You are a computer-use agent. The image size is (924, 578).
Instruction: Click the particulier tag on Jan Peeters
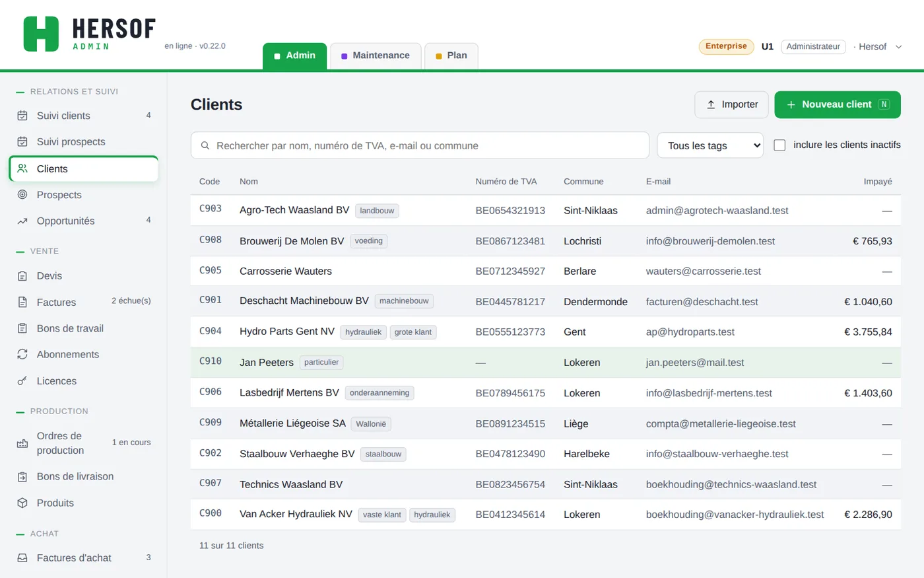(321, 362)
